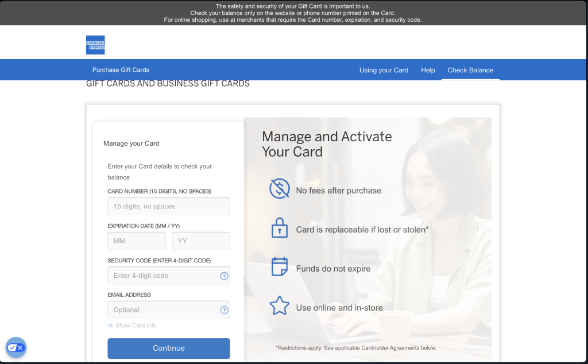Focus the MM expiration month field

(x=137, y=241)
